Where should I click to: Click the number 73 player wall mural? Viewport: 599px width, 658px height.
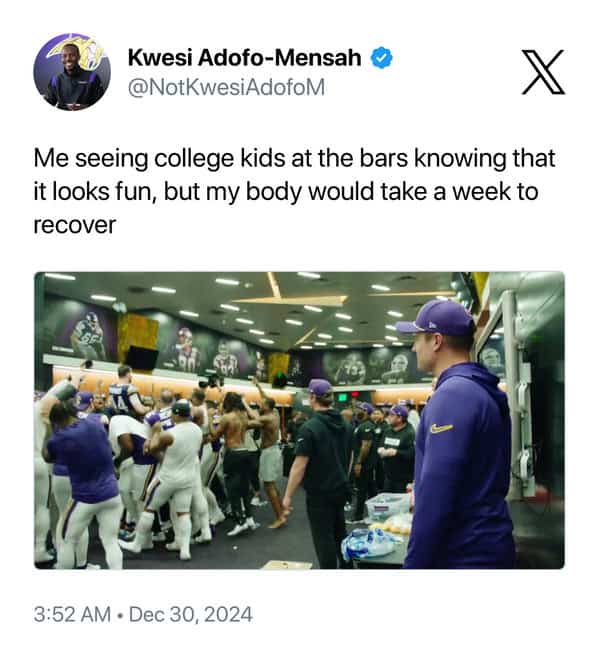point(350,368)
